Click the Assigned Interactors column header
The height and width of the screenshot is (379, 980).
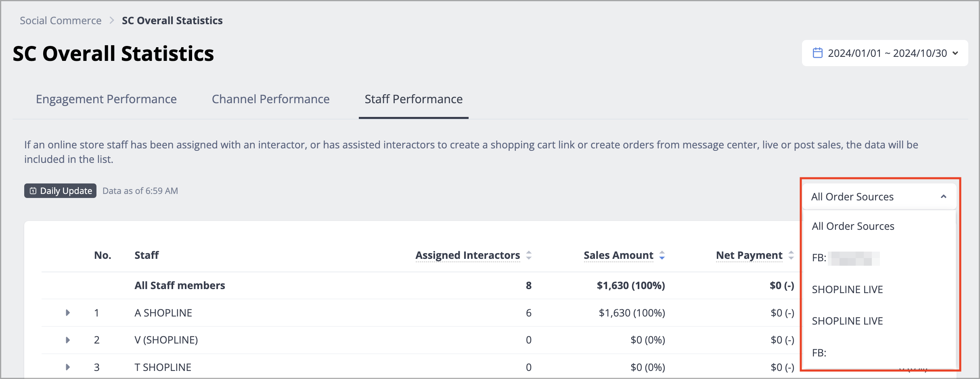pyautogui.click(x=468, y=255)
